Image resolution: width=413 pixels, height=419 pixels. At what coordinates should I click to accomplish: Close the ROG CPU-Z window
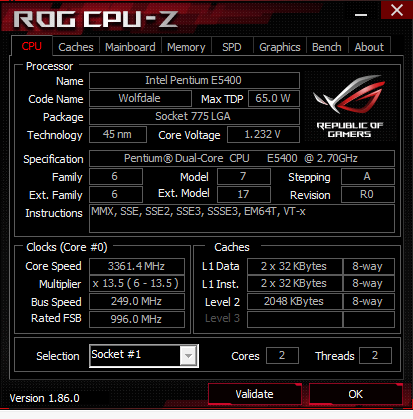pos(397,10)
